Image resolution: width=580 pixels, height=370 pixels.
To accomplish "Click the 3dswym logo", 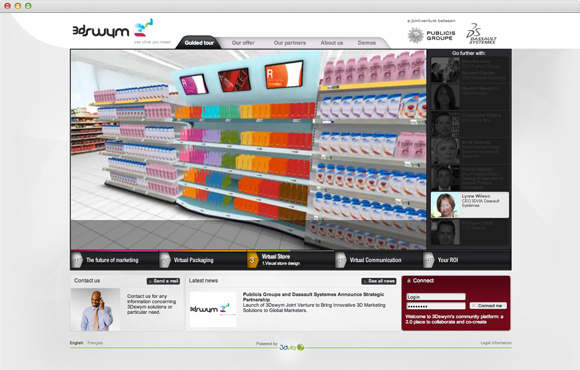I will [112, 30].
